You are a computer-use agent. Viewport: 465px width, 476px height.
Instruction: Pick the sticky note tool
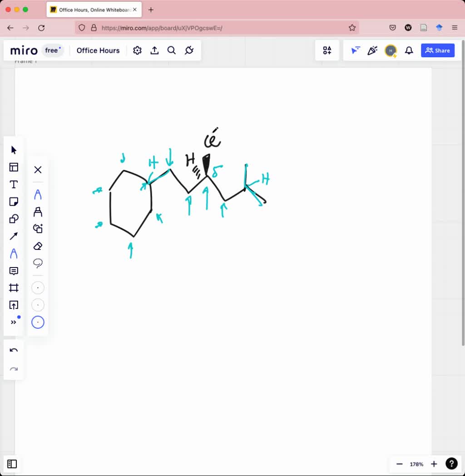(14, 202)
